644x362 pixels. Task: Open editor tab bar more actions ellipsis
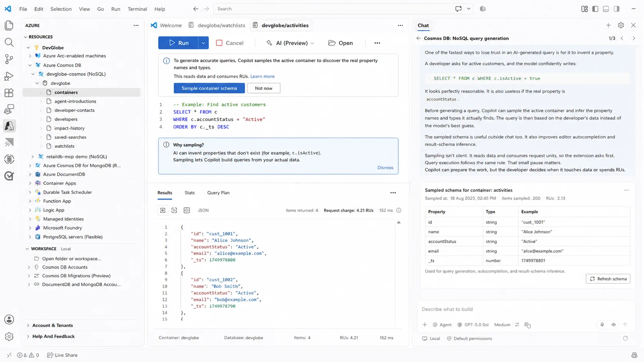tap(400, 25)
